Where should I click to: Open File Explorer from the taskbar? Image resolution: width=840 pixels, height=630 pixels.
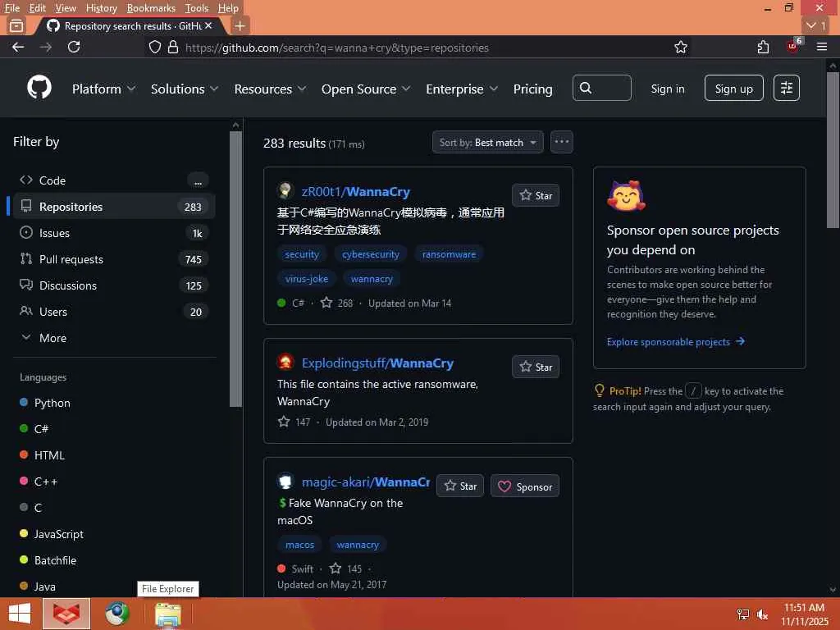click(x=167, y=614)
